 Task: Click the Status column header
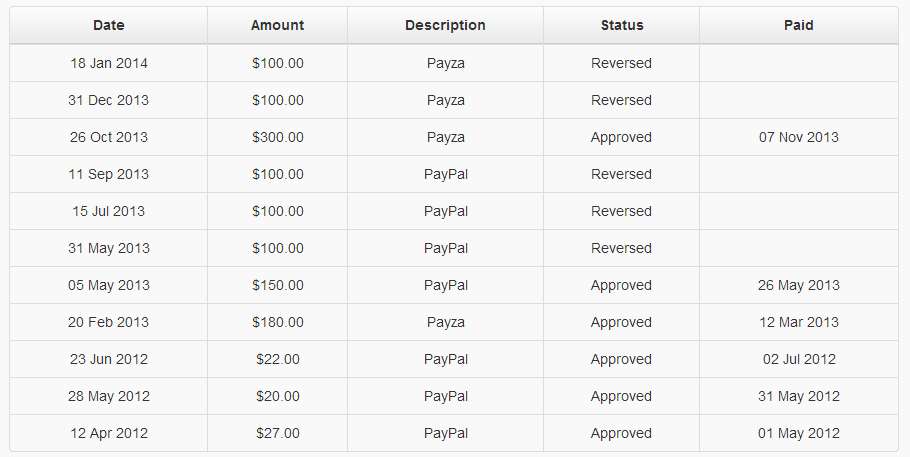coord(622,25)
